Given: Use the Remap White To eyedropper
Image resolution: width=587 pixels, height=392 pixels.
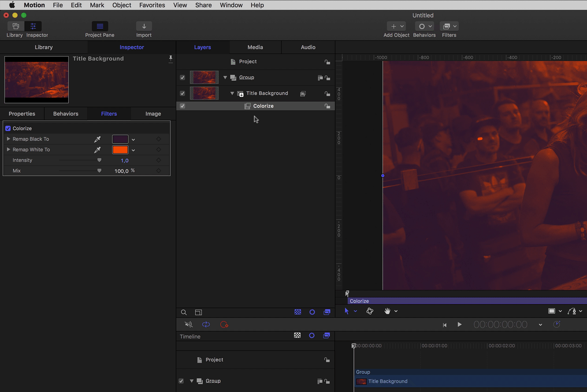Looking at the screenshot, I should (x=97, y=150).
